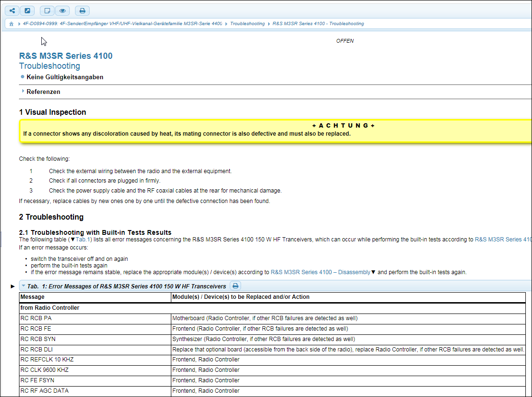Screen dimensions: 532x397
Task: Click the Message column header
Action: 95,297
